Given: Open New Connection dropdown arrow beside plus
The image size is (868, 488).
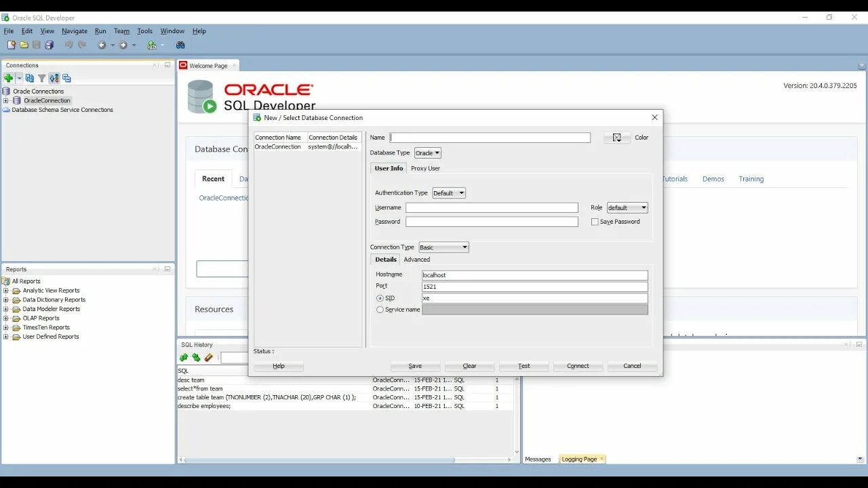Looking at the screenshot, I should pyautogui.click(x=20, y=78).
